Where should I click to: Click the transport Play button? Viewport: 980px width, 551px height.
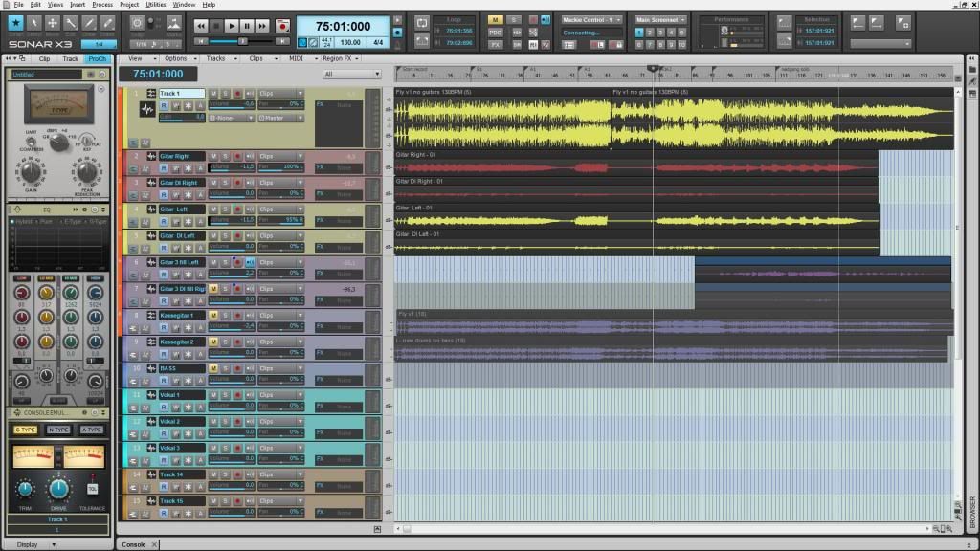232,26
